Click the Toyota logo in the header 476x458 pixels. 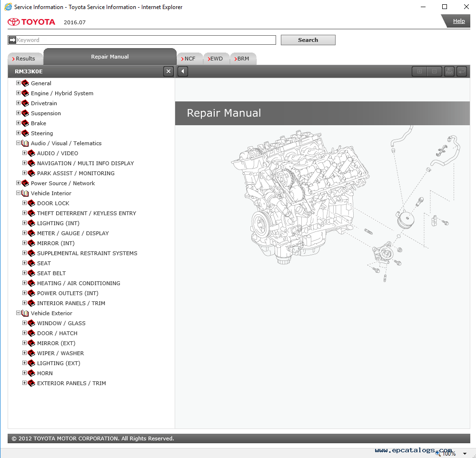[31, 22]
